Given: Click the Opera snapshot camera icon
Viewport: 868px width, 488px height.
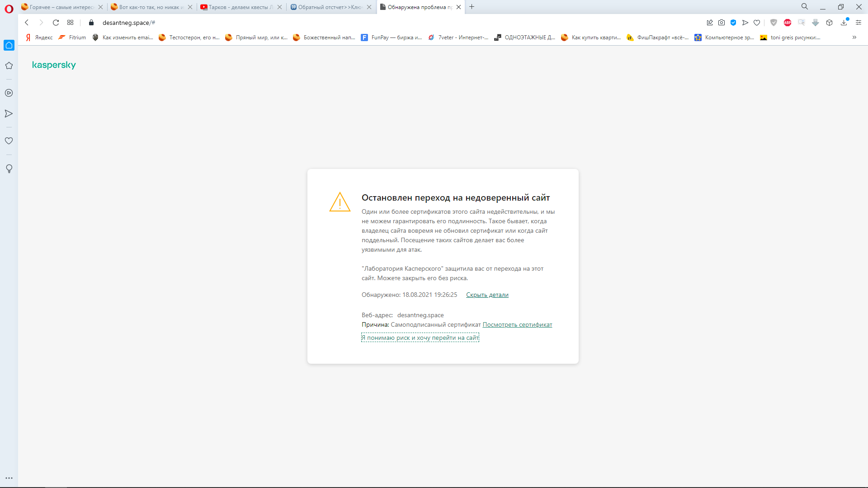Looking at the screenshot, I should (722, 23).
